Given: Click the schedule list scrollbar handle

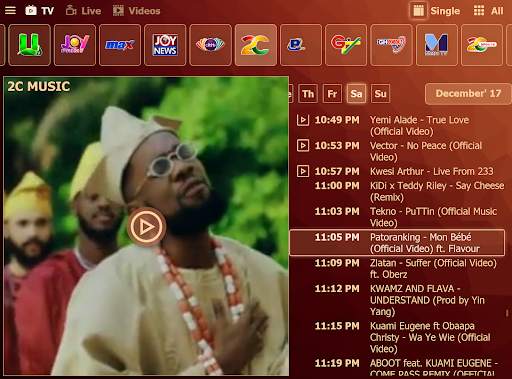Looking at the screenshot, I should coord(507,313).
